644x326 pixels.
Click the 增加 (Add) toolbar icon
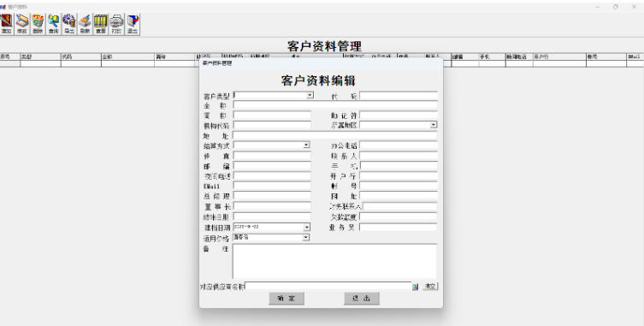coord(6,24)
